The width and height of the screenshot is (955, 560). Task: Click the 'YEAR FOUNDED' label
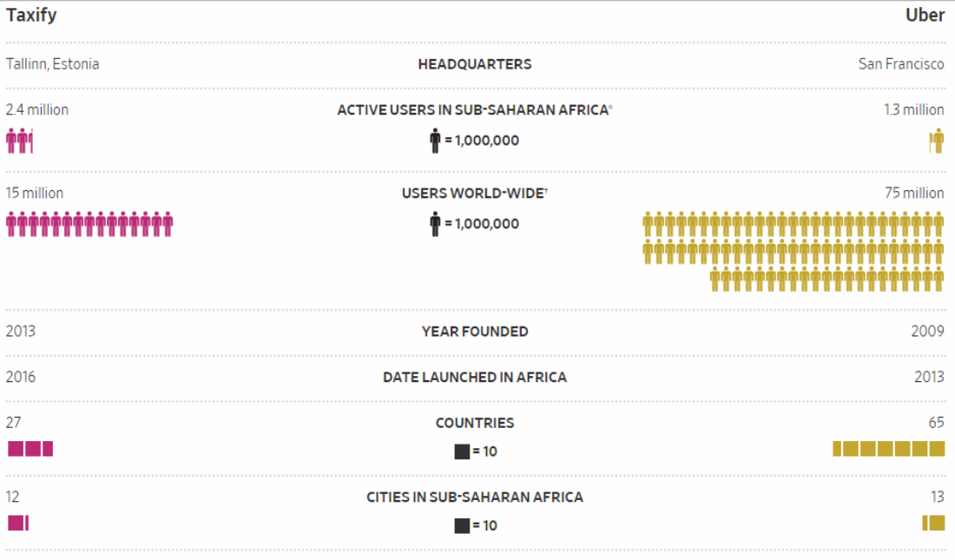(x=475, y=333)
